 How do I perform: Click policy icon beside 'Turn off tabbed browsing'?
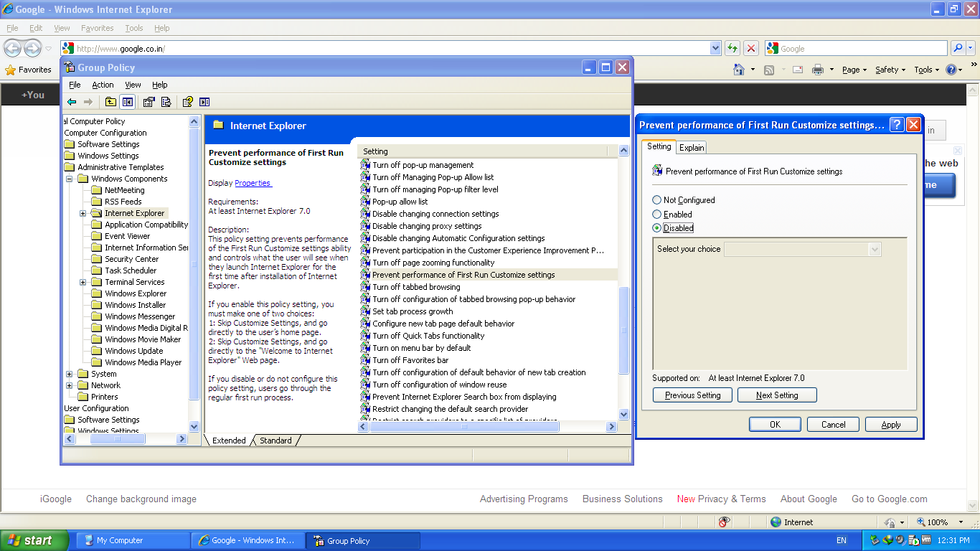(365, 287)
